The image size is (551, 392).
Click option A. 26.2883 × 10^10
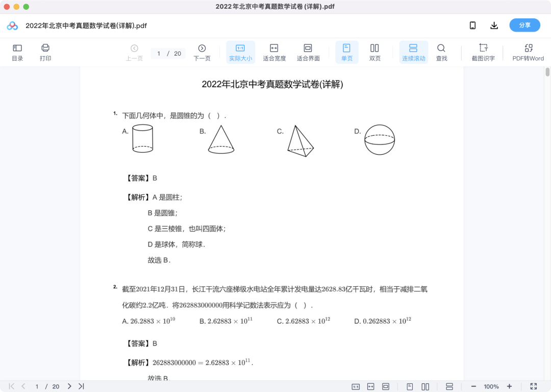click(x=148, y=321)
